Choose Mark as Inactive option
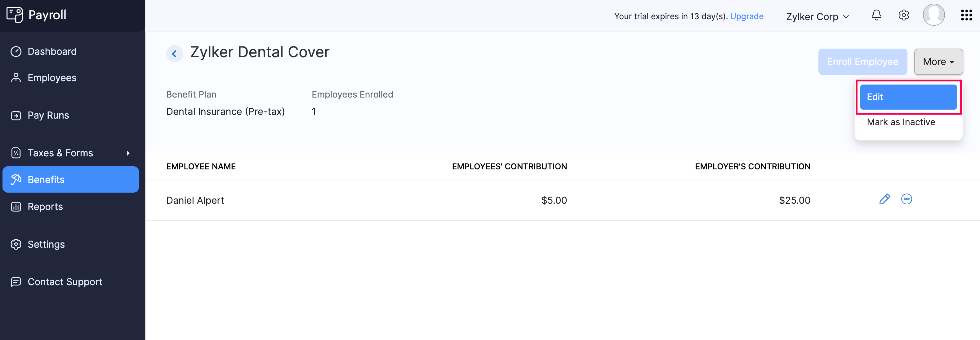The image size is (980, 340). point(901,122)
